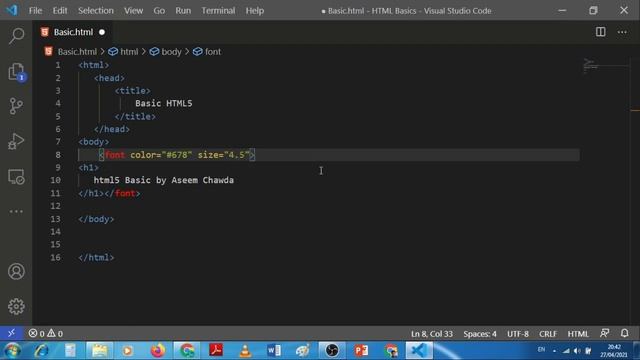Click text 'html5 Basic by Aseem Chawda'
Screen dimensions: 640x360
pyautogui.click(x=164, y=180)
